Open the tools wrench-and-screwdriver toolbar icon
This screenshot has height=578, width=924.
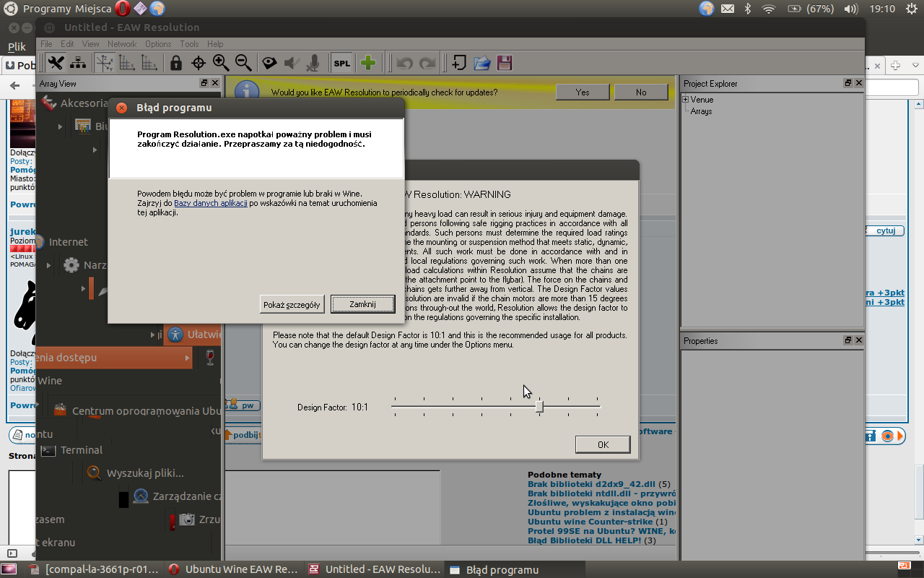56,63
